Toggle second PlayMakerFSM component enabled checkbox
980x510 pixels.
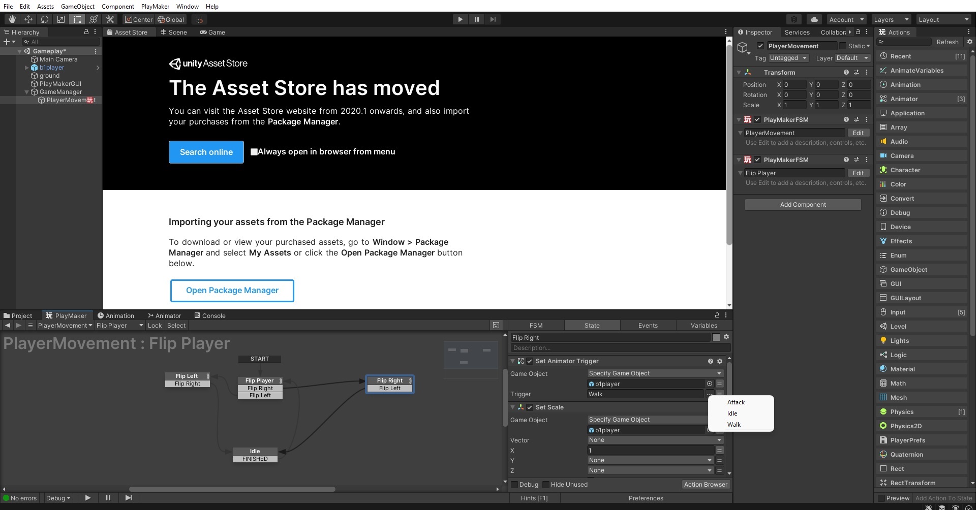pos(757,160)
